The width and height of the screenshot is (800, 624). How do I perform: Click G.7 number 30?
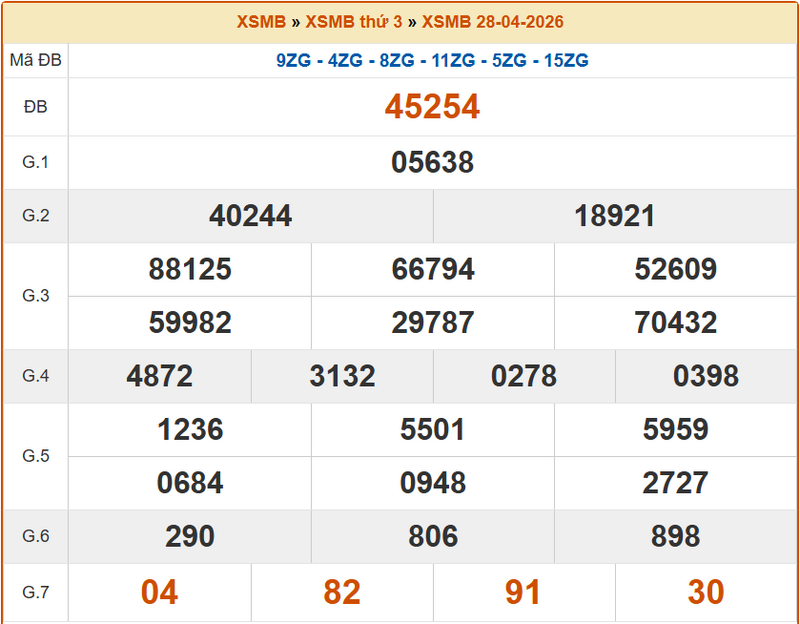click(706, 592)
